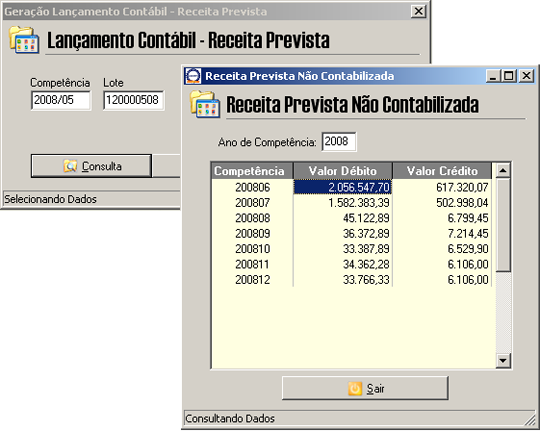Click the folder icon beside Lançamento Contábil heading
Image resolution: width=540 pixels, height=431 pixels.
(x=24, y=40)
